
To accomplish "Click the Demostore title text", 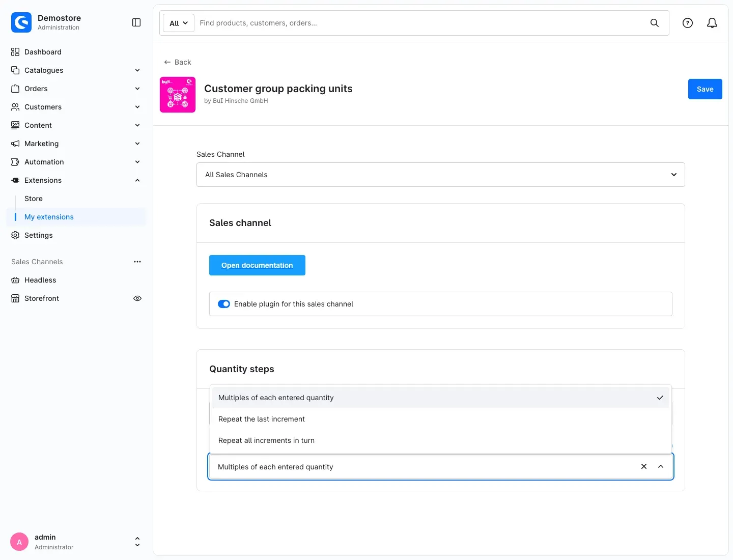I will tap(59, 18).
